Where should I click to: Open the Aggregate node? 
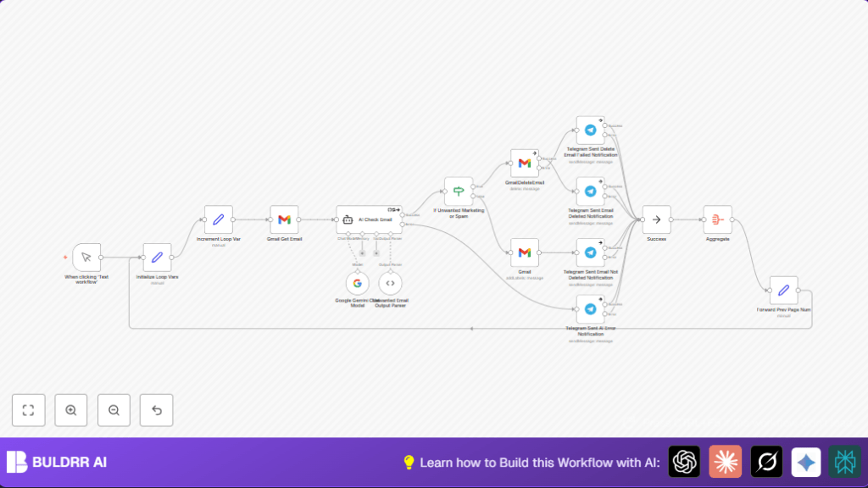(x=716, y=219)
